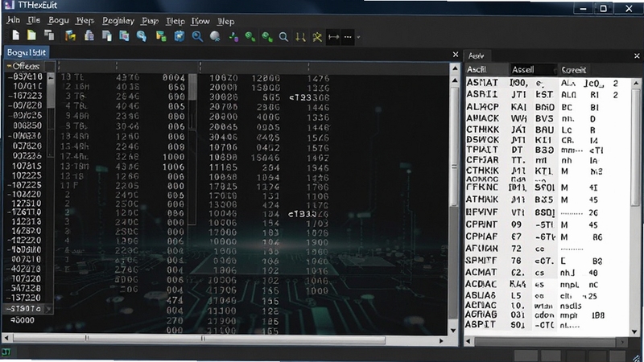Click the yellow crossed tools icon

coord(317,37)
